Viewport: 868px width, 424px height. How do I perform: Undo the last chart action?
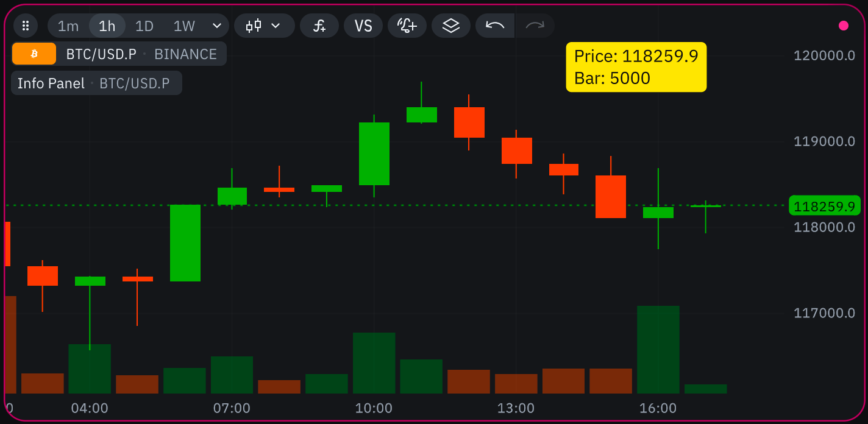495,26
